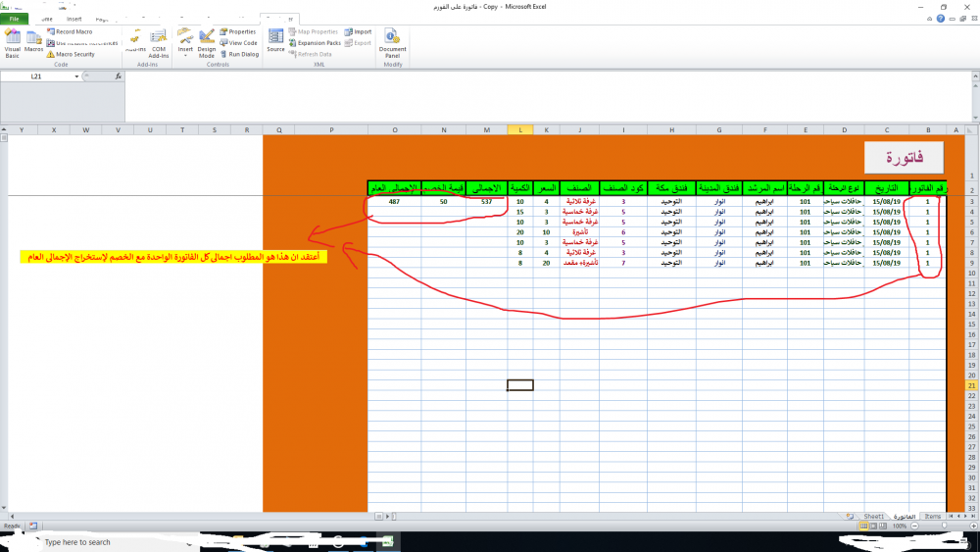The width and height of the screenshot is (980, 552).
Task: Click header التاريخ cell
Action: pos(886,188)
